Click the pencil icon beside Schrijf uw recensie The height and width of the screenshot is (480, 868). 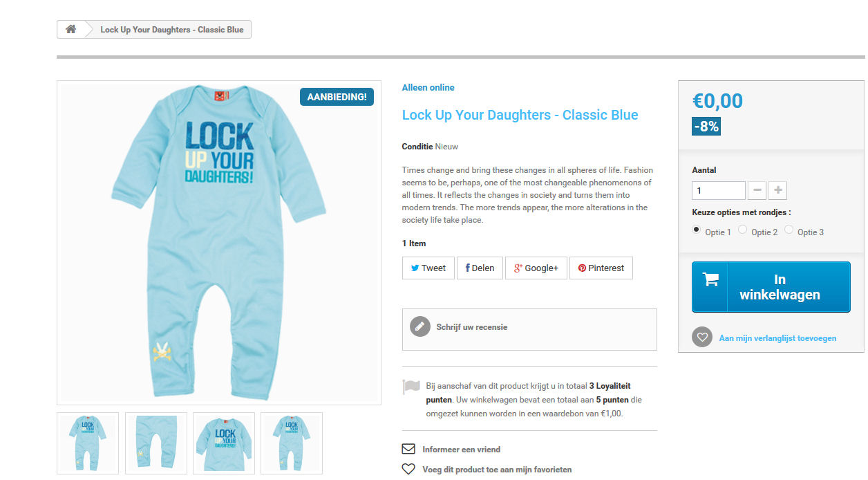pyautogui.click(x=420, y=327)
